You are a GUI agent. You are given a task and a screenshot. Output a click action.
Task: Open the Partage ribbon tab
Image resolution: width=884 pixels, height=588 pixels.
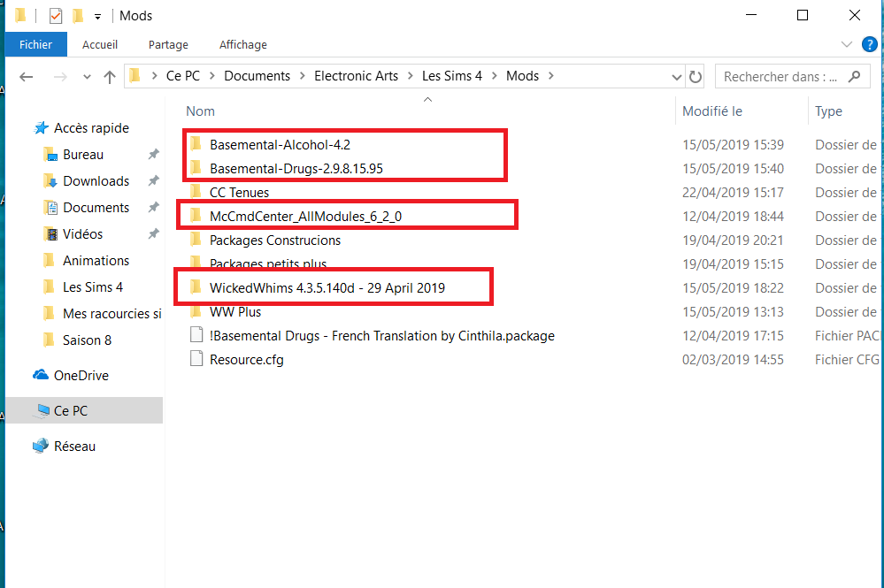tap(168, 44)
